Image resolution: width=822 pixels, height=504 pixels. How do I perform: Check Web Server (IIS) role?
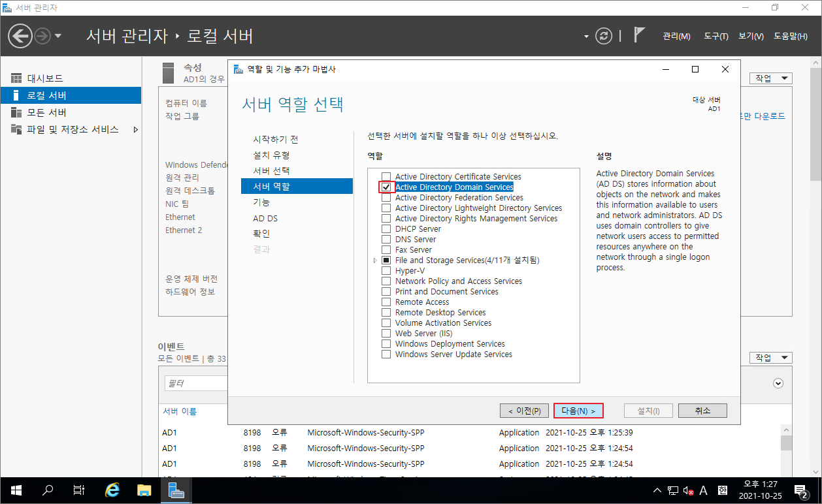[386, 334]
